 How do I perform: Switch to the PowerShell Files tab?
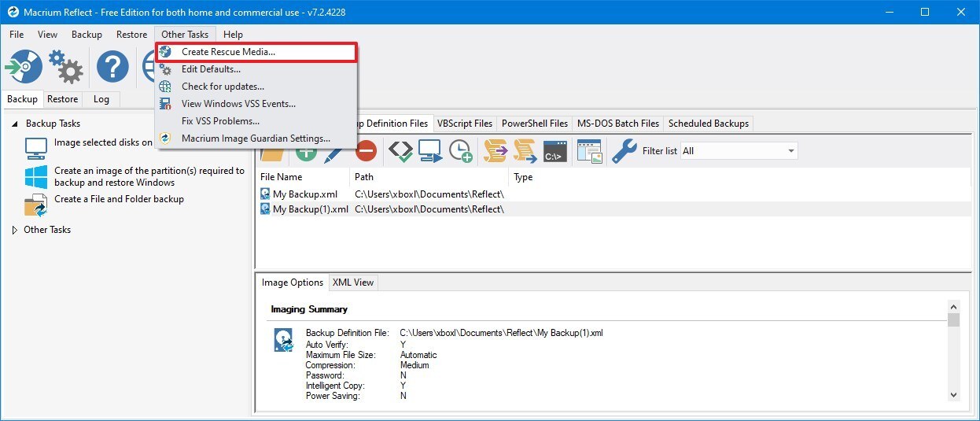pos(535,124)
